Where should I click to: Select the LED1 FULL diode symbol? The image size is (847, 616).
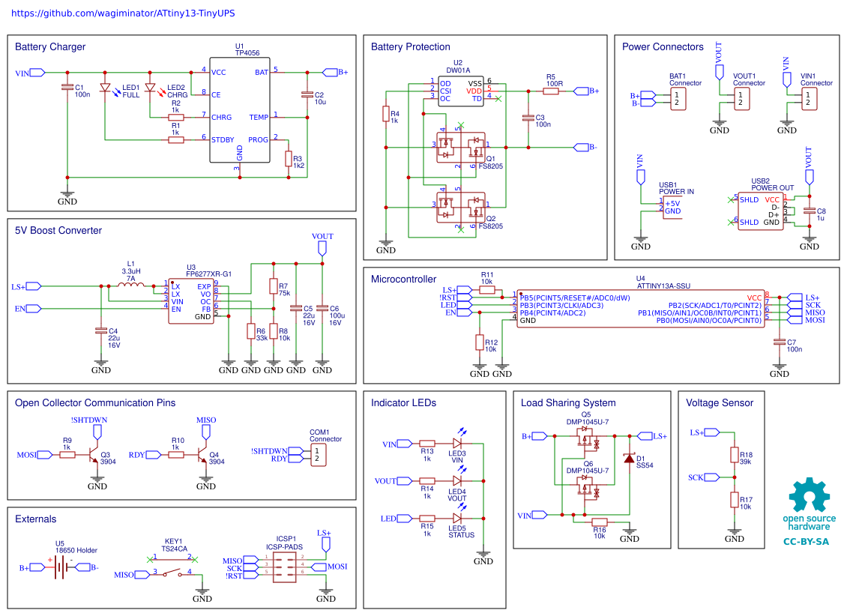(106, 88)
